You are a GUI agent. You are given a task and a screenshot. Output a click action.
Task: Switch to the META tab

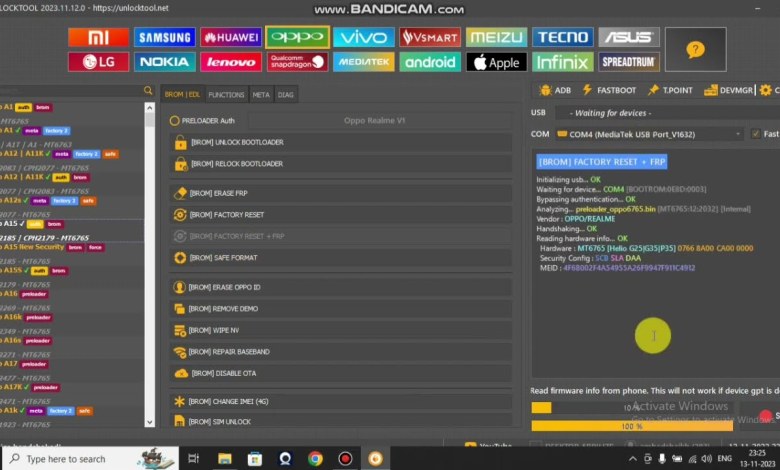(x=261, y=94)
